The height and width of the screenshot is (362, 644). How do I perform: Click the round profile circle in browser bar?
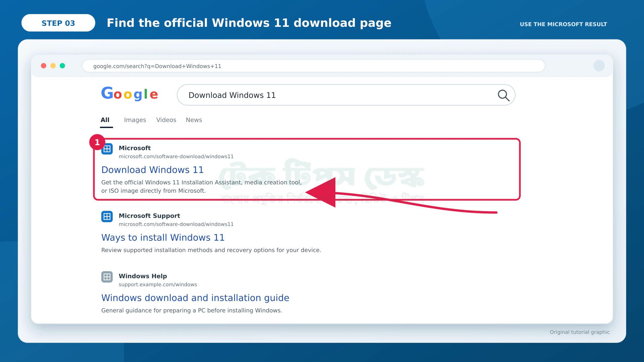599,66
